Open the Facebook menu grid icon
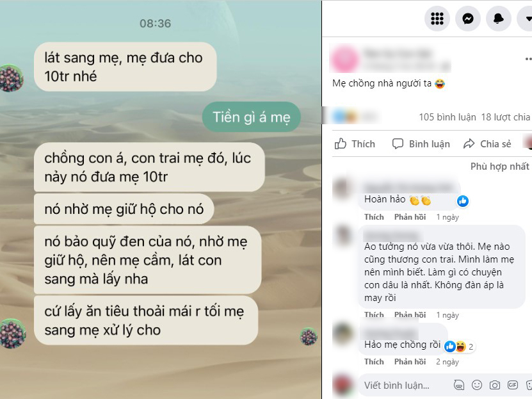The width and height of the screenshot is (532, 399). click(x=437, y=19)
